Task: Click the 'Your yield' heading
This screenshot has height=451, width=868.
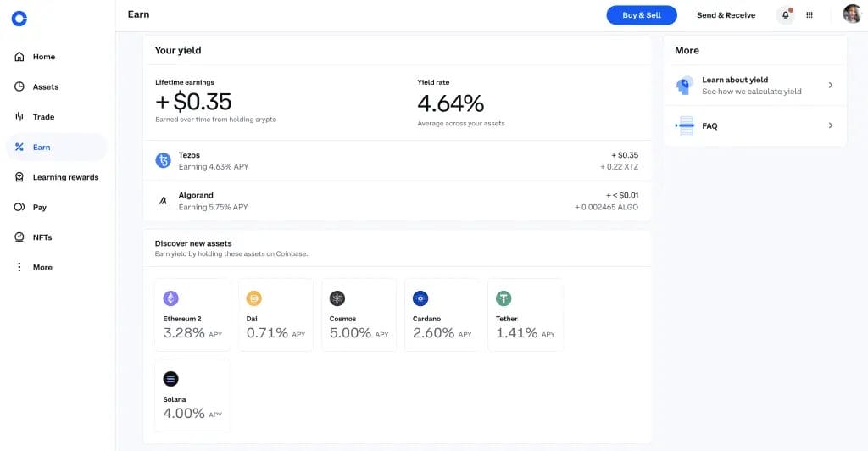Action: [x=178, y=50]
